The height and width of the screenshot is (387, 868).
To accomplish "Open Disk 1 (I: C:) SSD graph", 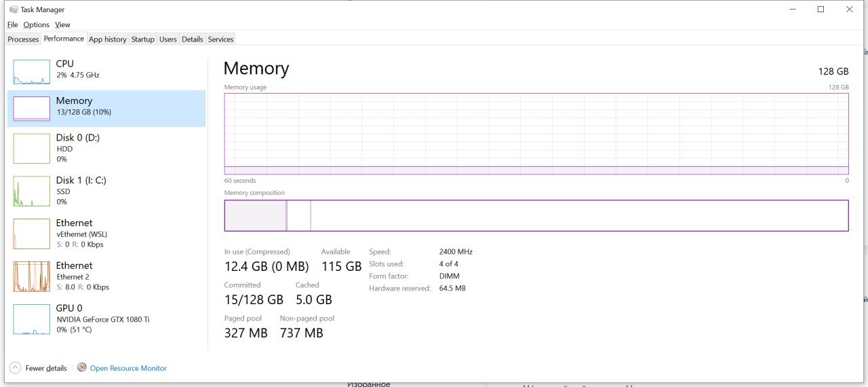I will pyautogui.click(x=32, y=191).
